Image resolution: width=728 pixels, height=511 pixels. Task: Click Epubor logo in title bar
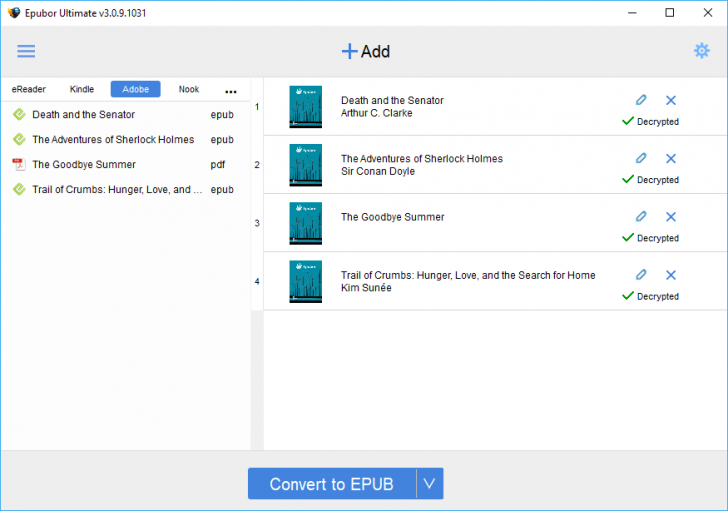(14, 13)
